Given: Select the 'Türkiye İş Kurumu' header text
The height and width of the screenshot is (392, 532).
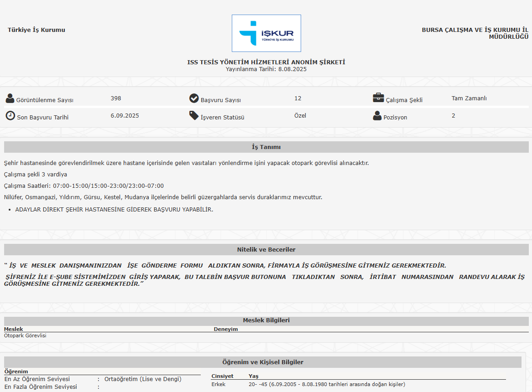Looking at the screenshot, I should pyautogui.click(x=37, y=30).
